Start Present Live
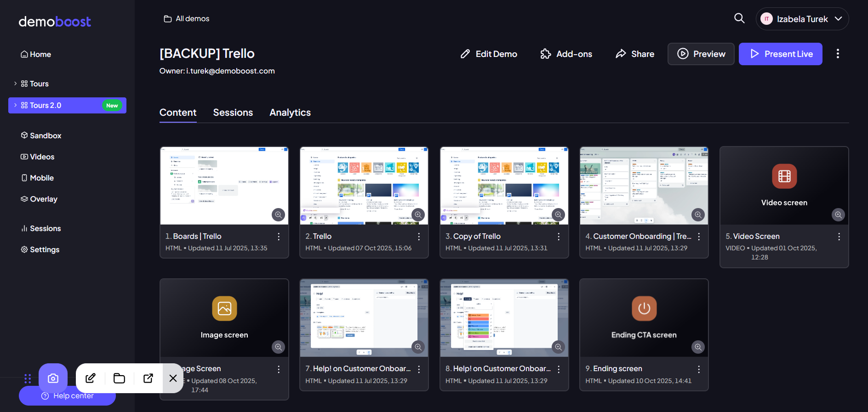The image size is (868, 412). pyautogui.click(x=780, y=54)
